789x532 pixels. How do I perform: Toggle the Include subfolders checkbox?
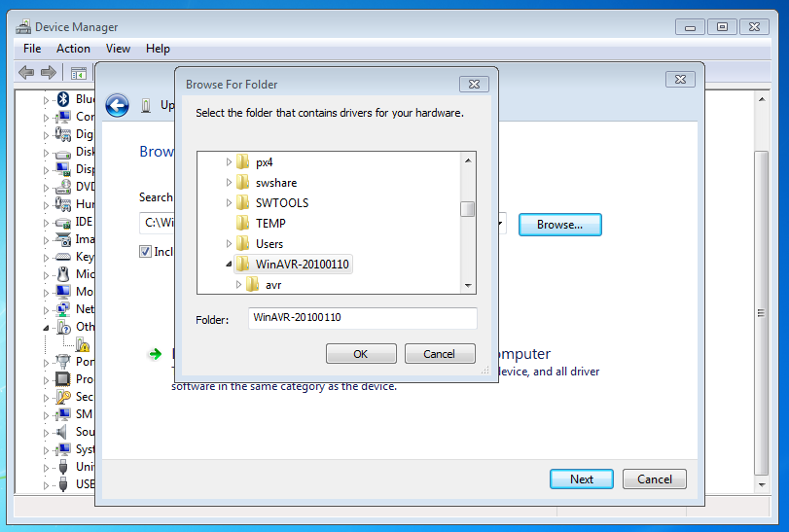point(146,252)
